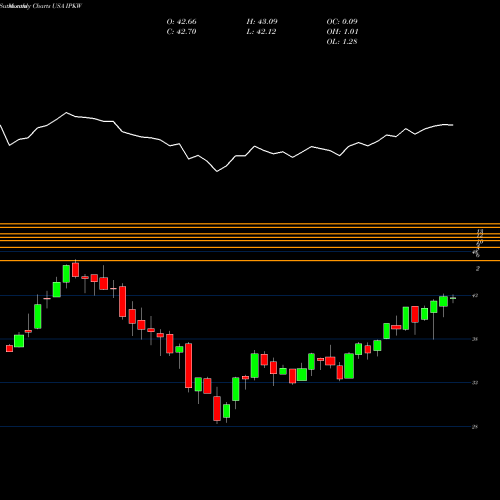The width and height of the screenshot is (500, 500).
Task: Click the lowest trough of white indicator line
Action: [x=217, y=171]
